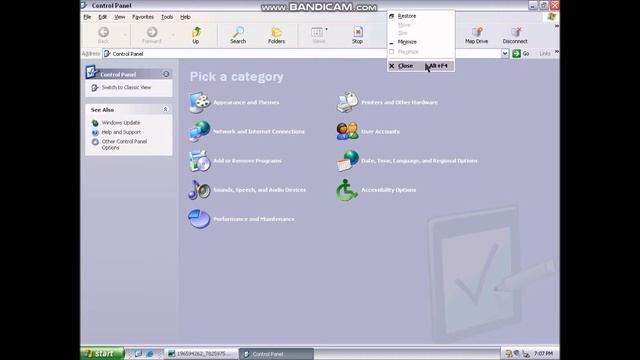Open Windows Update link
Screen dimensions: 640x360
point(121,122)
